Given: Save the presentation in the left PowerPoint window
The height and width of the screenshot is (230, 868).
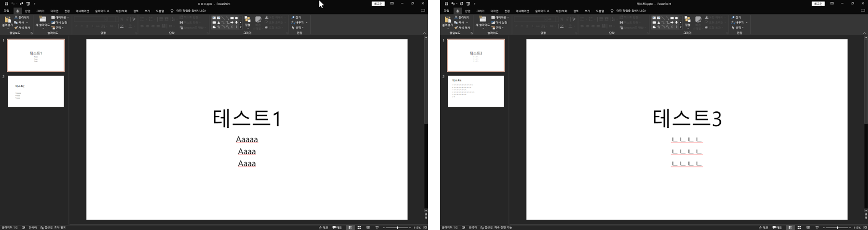Looking at the screenshot, I should (6, 3).
